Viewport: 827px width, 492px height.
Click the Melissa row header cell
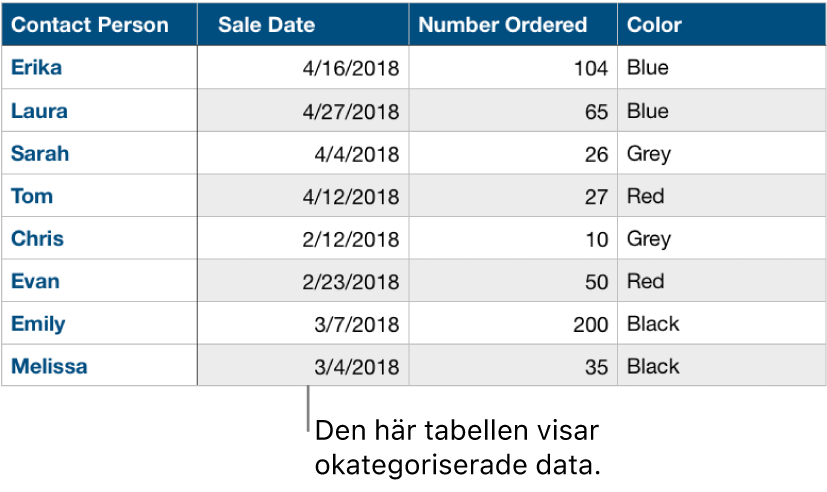pos(50,366)
